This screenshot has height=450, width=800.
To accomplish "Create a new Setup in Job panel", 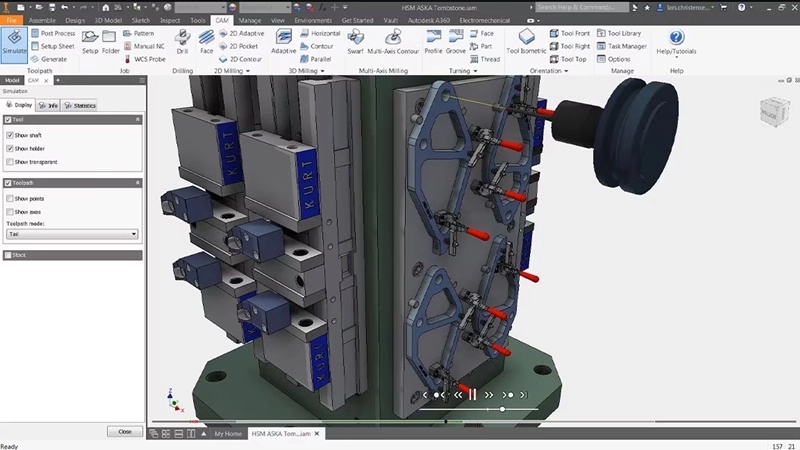I will point(90,42).
